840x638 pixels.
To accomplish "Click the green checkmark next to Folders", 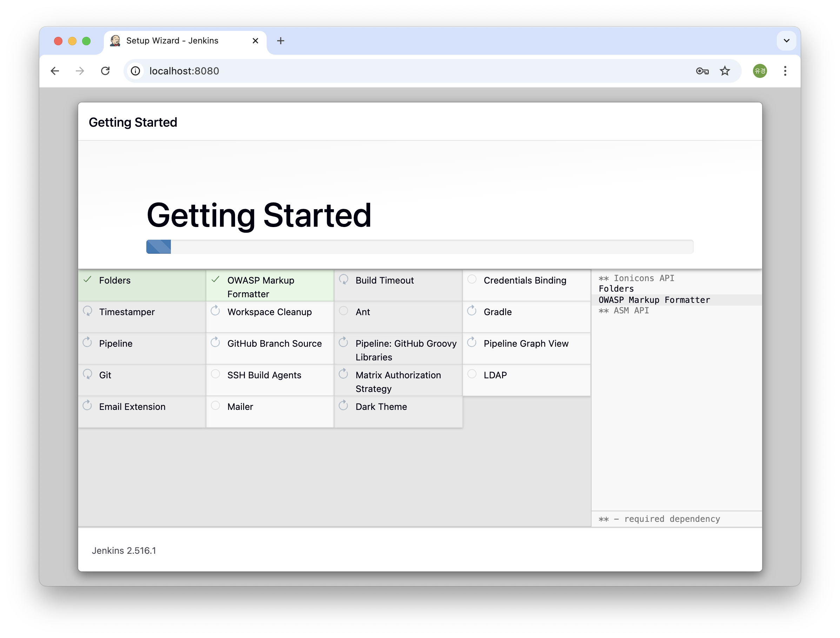I will click(x=87, y=279).
